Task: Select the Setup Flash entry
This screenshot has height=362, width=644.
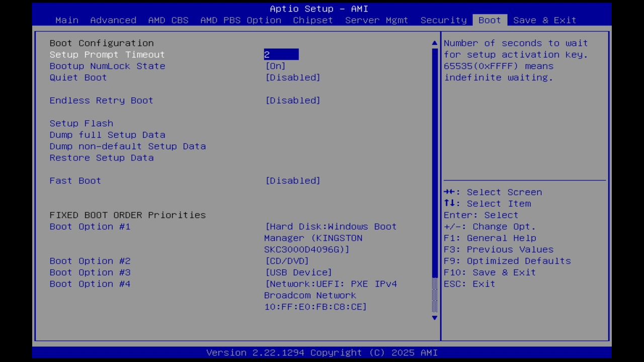Action: click(x=81, y=123)
